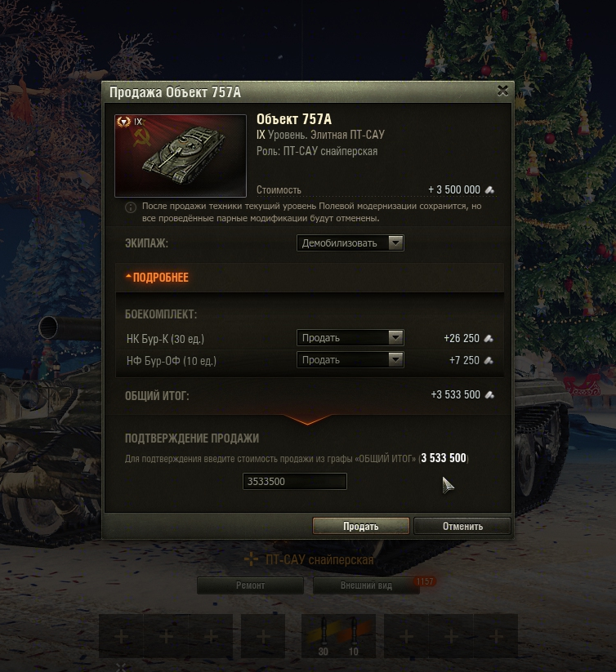616x672 pixels.
Task: Click the Ремонт button behind the dialog
Action: (250, 585)
